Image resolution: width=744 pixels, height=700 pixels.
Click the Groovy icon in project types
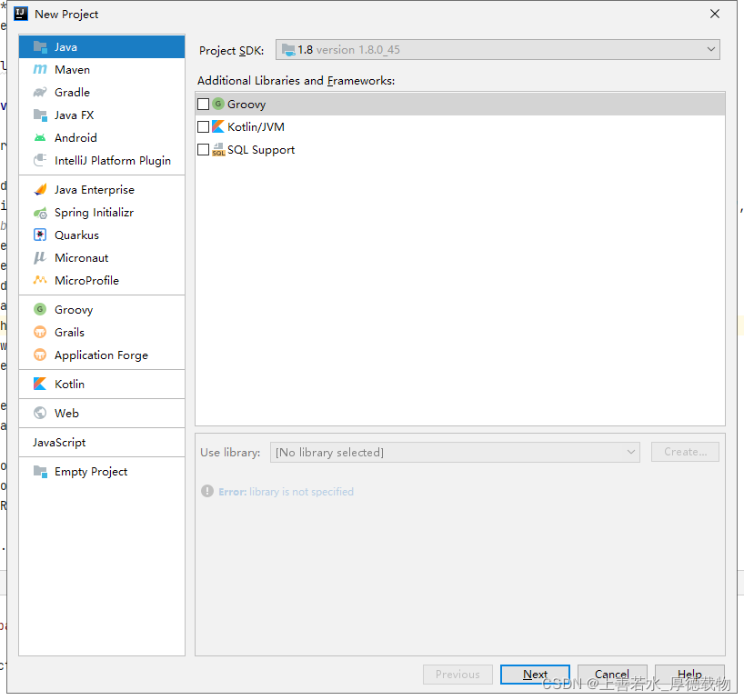pyautogui.click(x=40, y=310)
